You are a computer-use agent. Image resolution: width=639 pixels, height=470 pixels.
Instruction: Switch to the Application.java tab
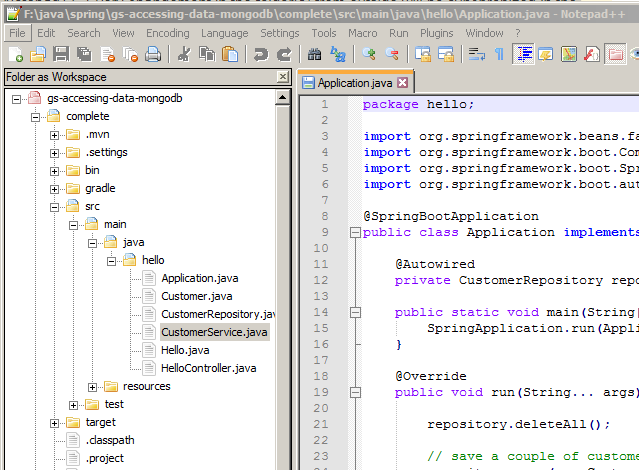click(x=355, y=83)
